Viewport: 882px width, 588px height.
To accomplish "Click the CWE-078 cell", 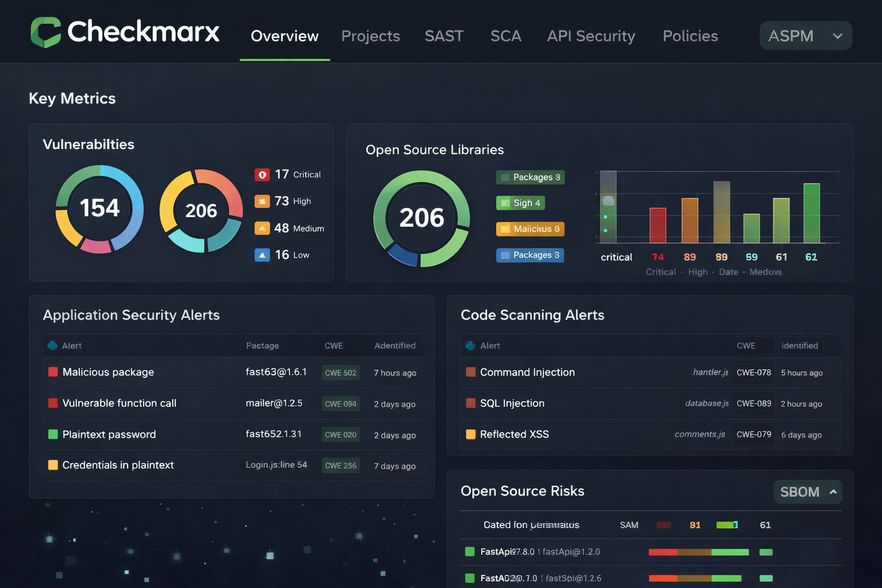I will pyautogui.click(x=754, y=373).
